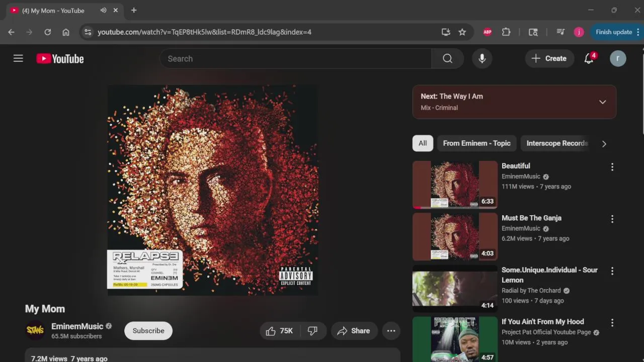The height and width of the screenshot is (362, 644).
Task: Select the All filter chip
Action: [423, 143]
